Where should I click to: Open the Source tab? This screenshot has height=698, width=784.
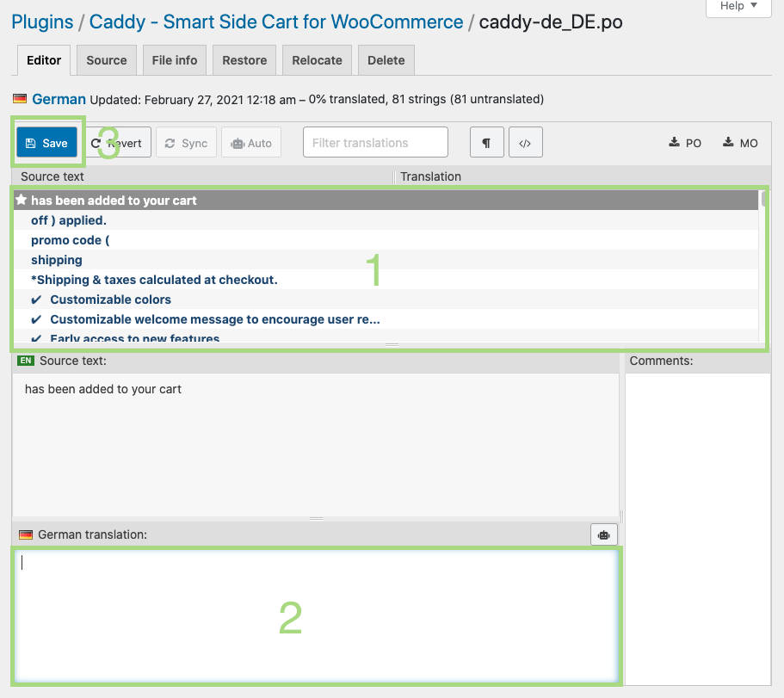click(x=107, y=60)
